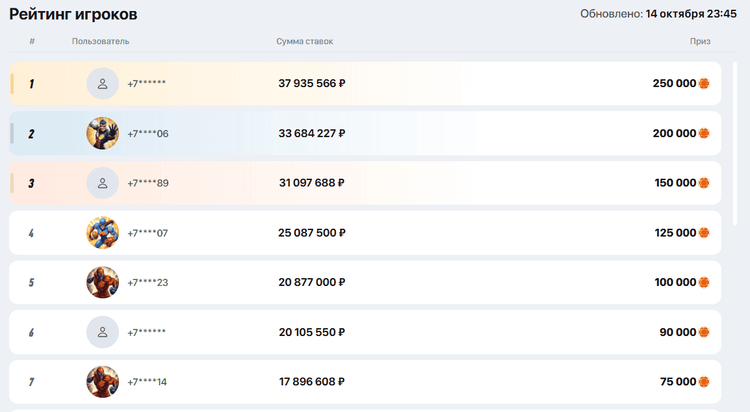Click the coin icon beside the 100 000 prize

[704, 282]
